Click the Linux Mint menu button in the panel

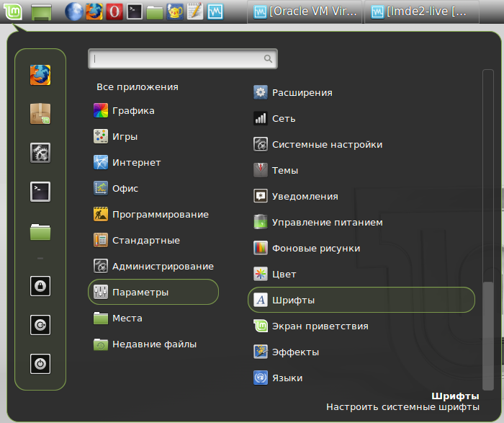coord(13,12)
